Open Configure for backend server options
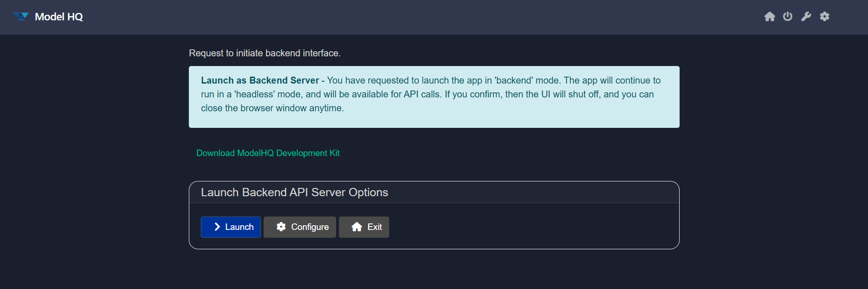The image size is (868, 289). pos(300,227)
